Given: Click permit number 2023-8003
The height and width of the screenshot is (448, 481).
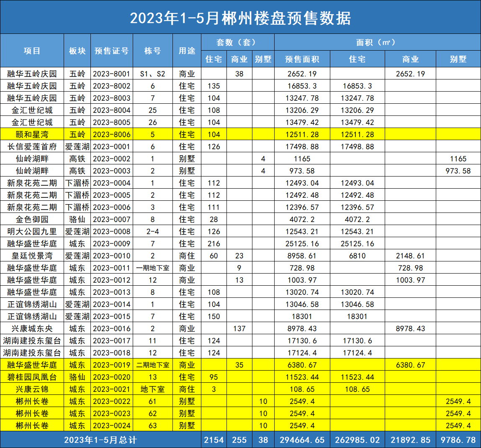Looking at the screenshot, I should [x=112, y=98].
